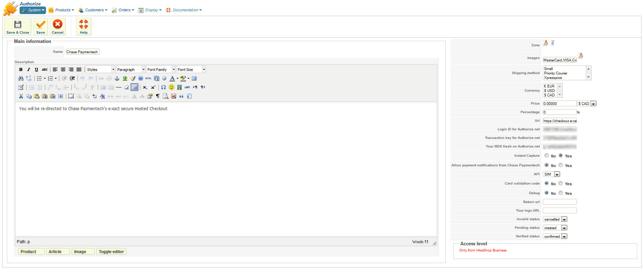644x272 pixels.
Task: Cancel editing the payment method
Action: pyautogui.click(x=58, y=27)
